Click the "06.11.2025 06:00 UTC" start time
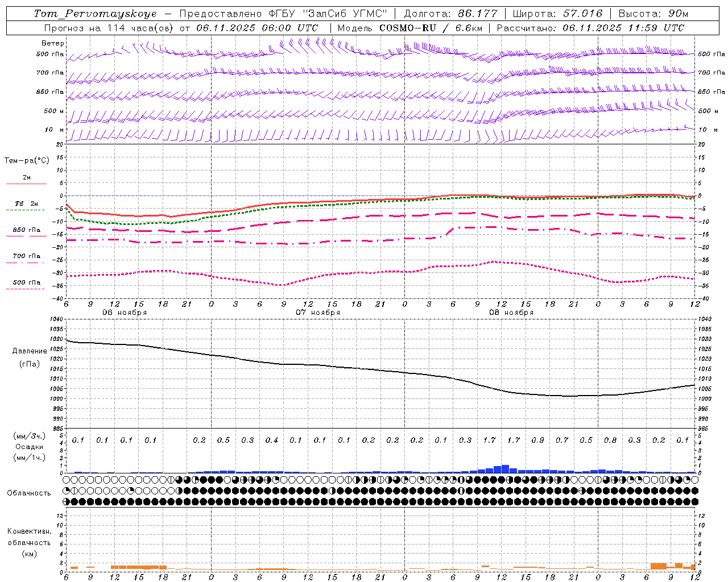Viewport: 728px width, 582px height. pos(257,28)
